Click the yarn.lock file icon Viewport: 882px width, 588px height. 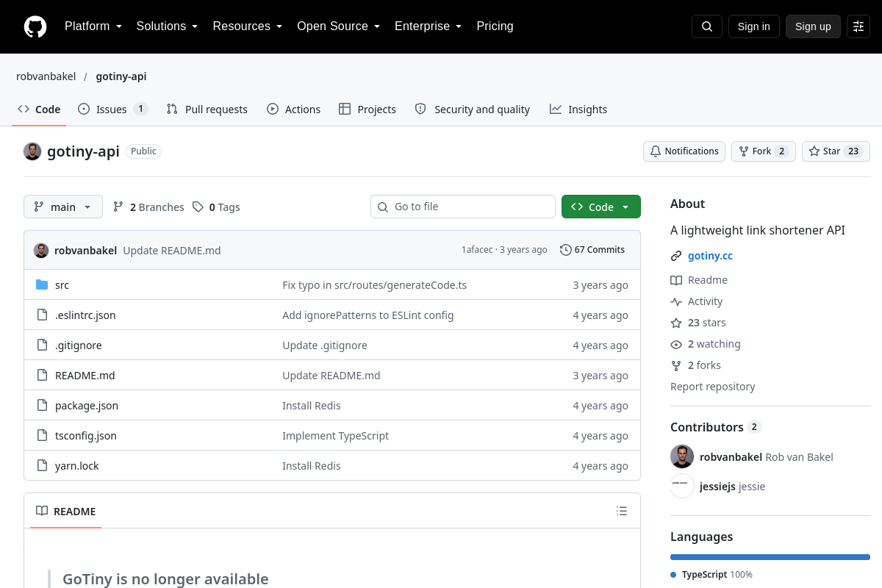42,466
